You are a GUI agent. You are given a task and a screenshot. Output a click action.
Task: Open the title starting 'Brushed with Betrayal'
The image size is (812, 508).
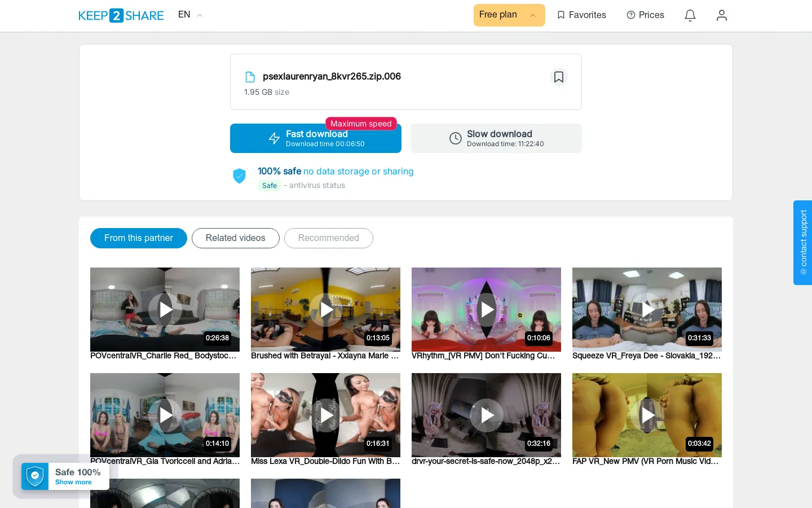pos(325,356)
